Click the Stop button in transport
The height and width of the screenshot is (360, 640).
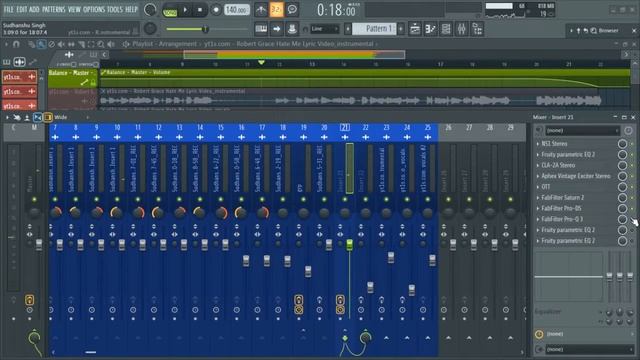[200, 10]
